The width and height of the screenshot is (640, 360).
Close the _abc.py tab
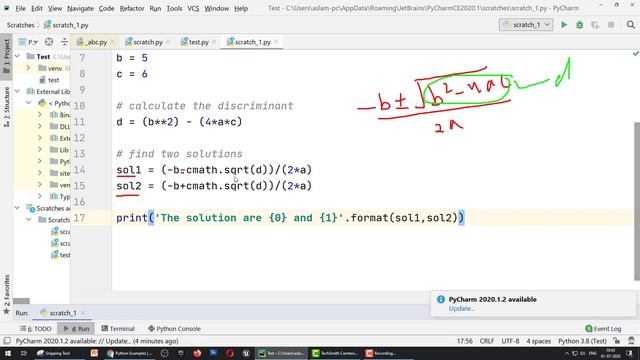point(112,42)
